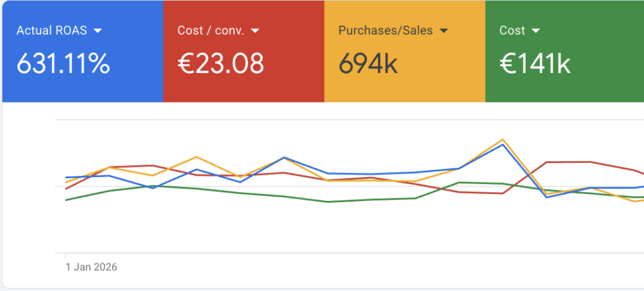
Task: Click the red line's raised plateau on right
Action: [x=569, y=162]
